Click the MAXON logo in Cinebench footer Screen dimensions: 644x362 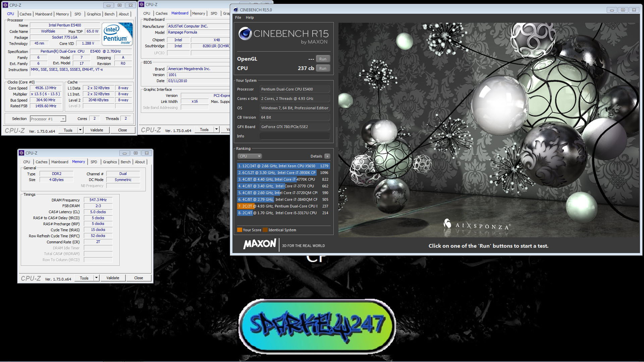(x=260, y=244)
